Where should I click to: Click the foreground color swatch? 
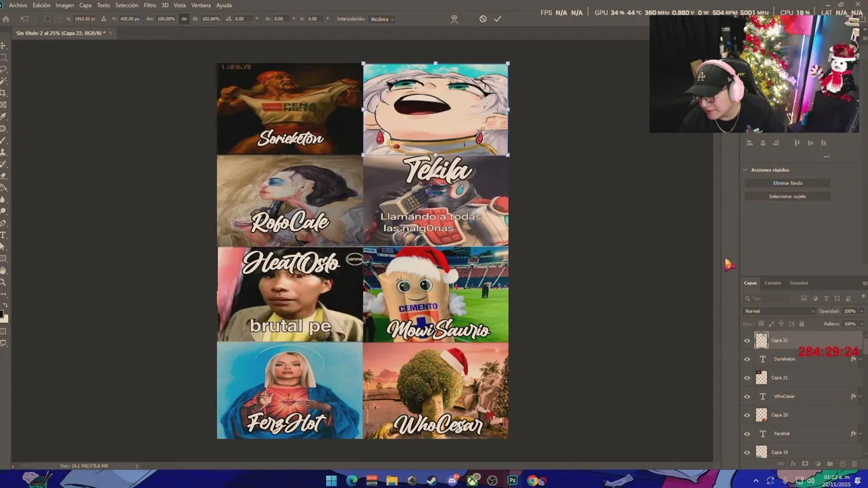point(2,314)
